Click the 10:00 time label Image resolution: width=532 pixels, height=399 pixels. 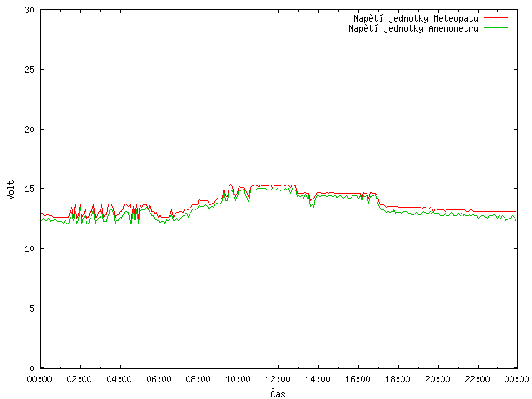[x=239, y=379]
